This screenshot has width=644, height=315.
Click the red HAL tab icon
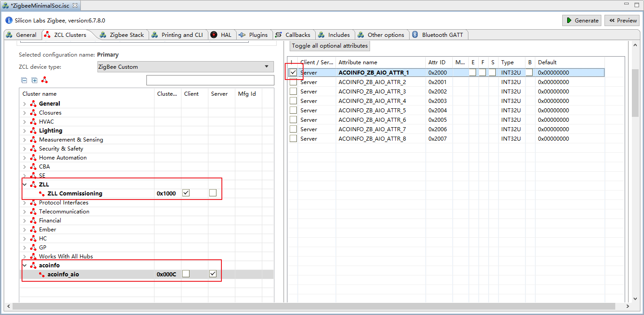click(x=214, y=35)
